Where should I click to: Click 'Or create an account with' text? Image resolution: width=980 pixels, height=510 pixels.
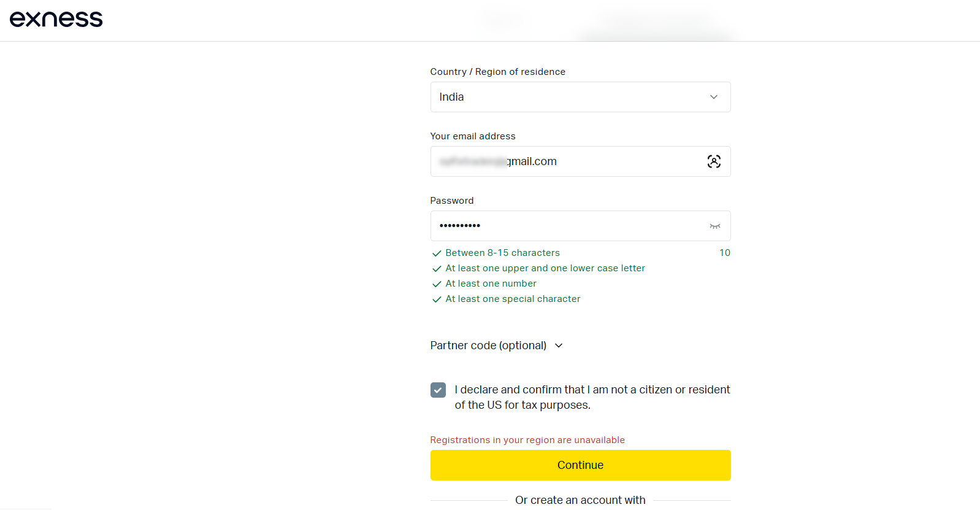pyautogui.click(x=580, y=500)
